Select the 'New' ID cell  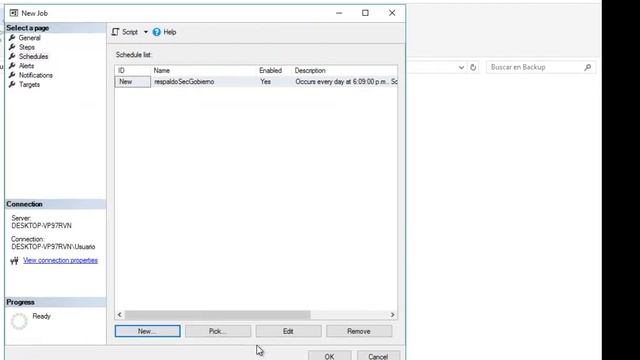(133, 82)
